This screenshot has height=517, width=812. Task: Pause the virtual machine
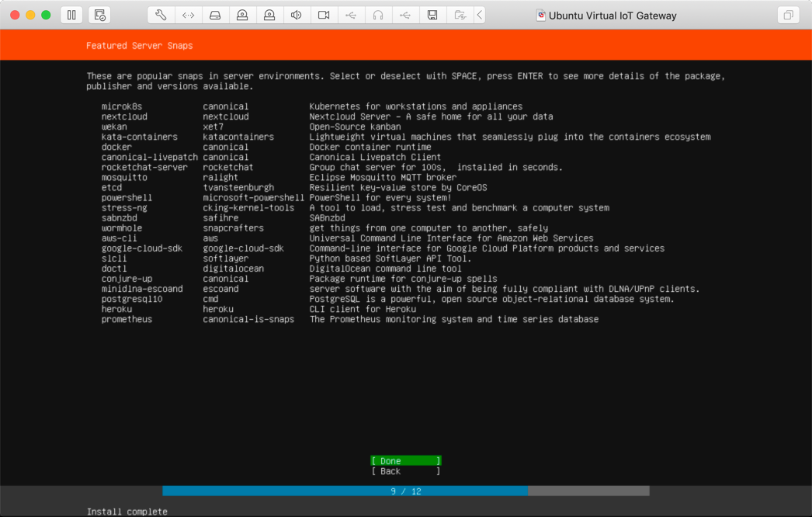click(71, 15)
